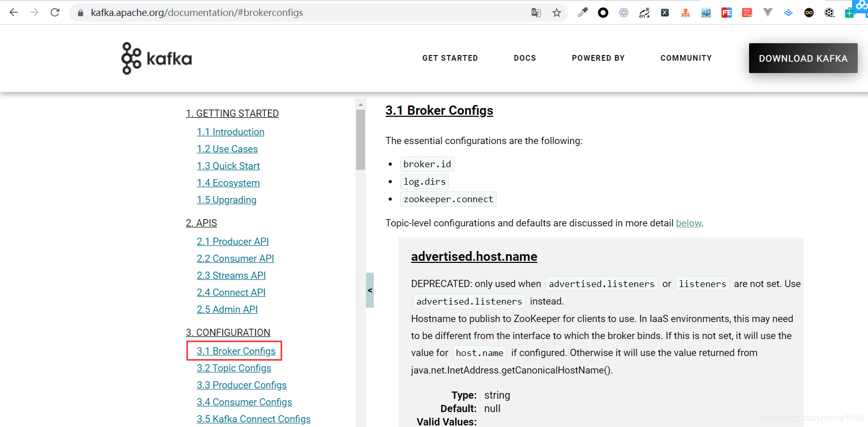Go to 3.3 Producer Configs
The height and width of the screenshot is (427, 868).
(241, 385)
